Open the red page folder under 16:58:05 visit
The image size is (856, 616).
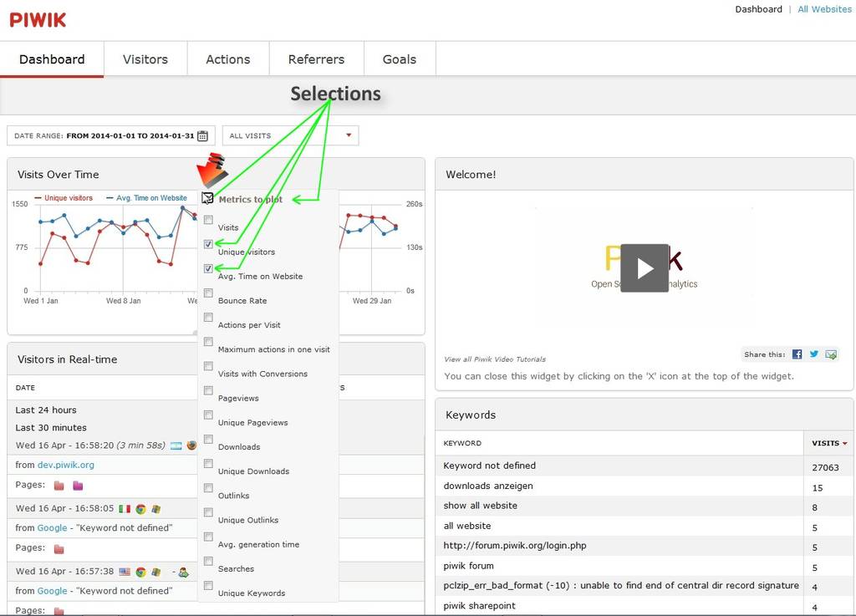coord(59,549)
